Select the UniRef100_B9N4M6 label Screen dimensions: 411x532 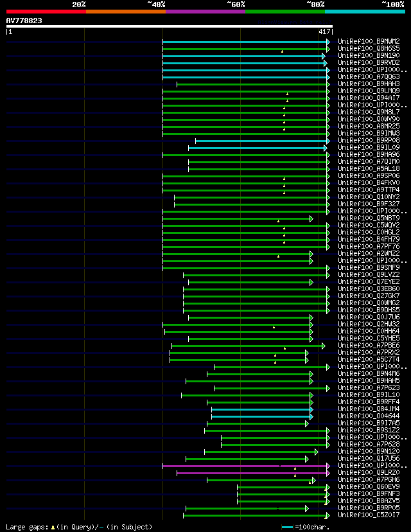pyautogui.click(x=369, y=373)
